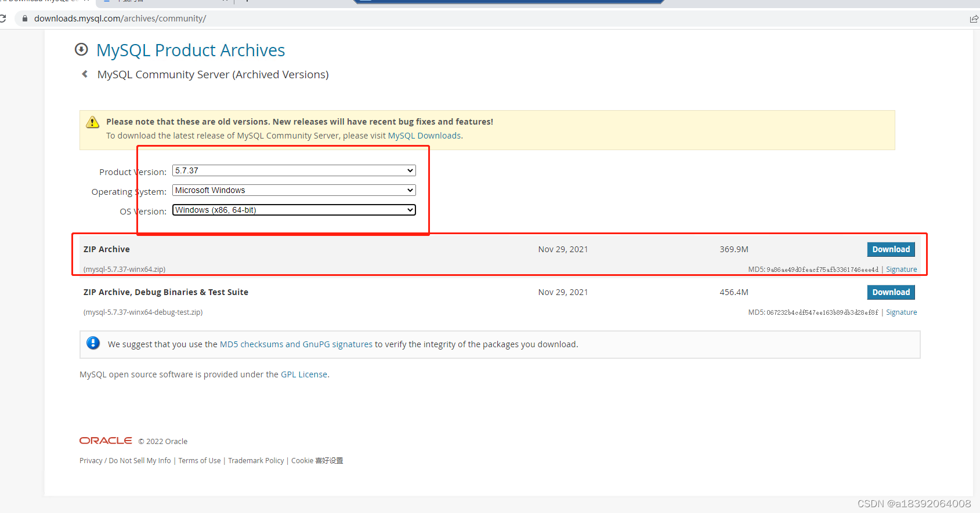The width and height of the screenshot is (980, 513).
Task: Click the download circle icon beside MySQL Product Archives
Action: [81, 50]
